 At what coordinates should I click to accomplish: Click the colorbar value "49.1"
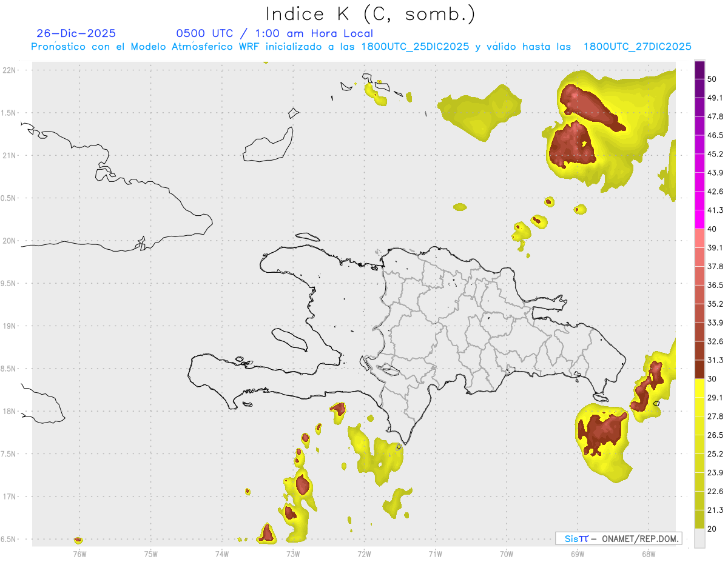point(716,98)
